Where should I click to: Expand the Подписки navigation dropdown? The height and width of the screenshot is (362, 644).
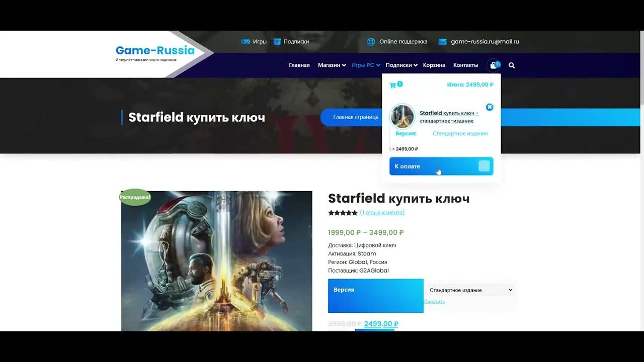pyautogui.click(x=401, y=65)
